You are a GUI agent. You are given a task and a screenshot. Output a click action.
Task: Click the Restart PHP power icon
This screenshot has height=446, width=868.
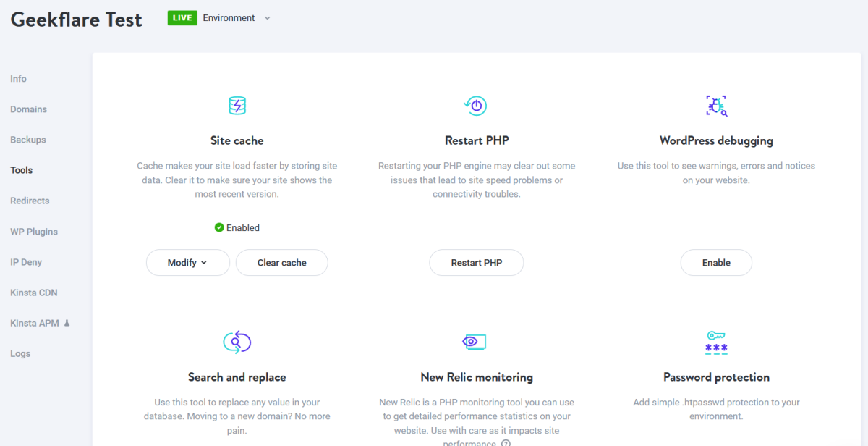coord(476,106)
